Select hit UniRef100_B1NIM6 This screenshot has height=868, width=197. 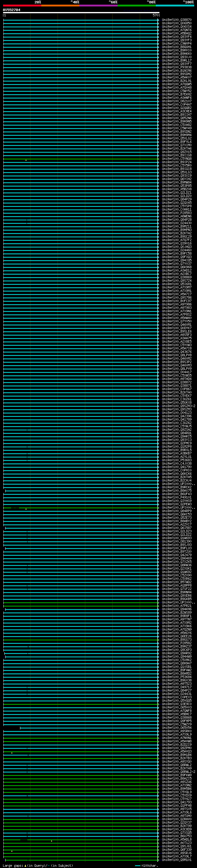[x=177, y=71]
